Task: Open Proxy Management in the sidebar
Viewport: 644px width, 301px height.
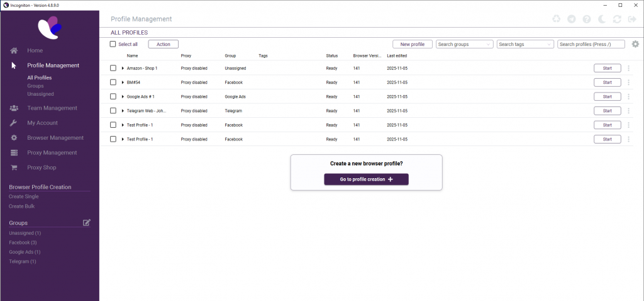Action: point(52,152)
